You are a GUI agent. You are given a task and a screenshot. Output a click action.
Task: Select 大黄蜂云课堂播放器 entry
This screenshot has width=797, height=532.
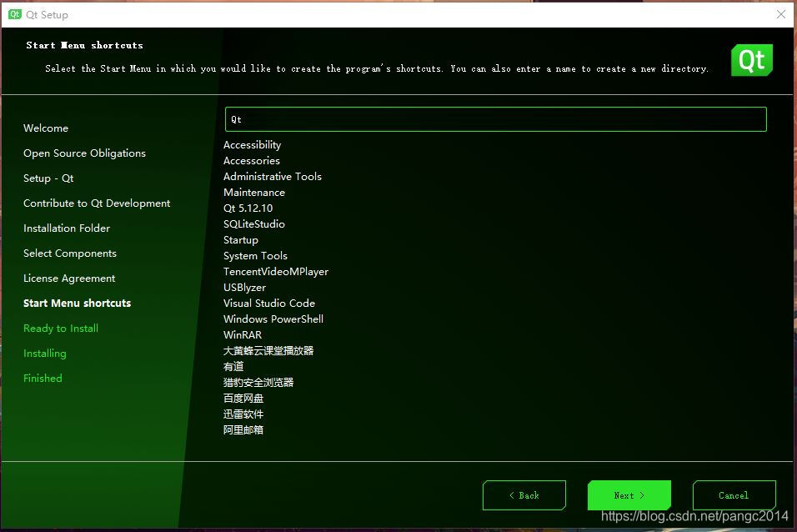point(268,350)
